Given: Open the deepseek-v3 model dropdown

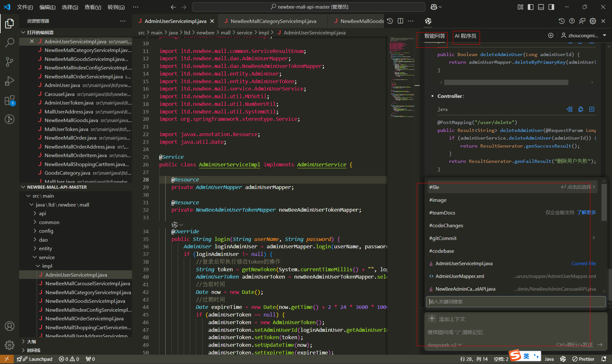Looking at the screenshot, I should tap(445, 345).
